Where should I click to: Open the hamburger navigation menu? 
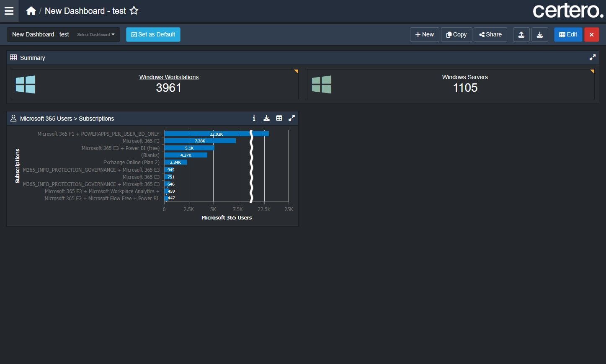coord(9,11)
